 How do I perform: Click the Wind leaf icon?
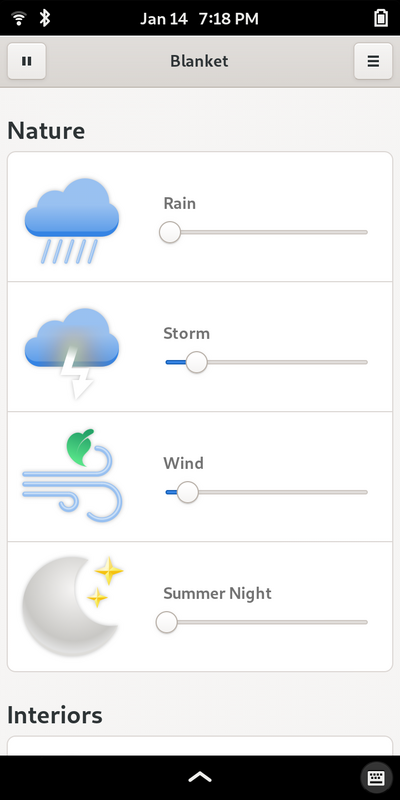[72, 476]
